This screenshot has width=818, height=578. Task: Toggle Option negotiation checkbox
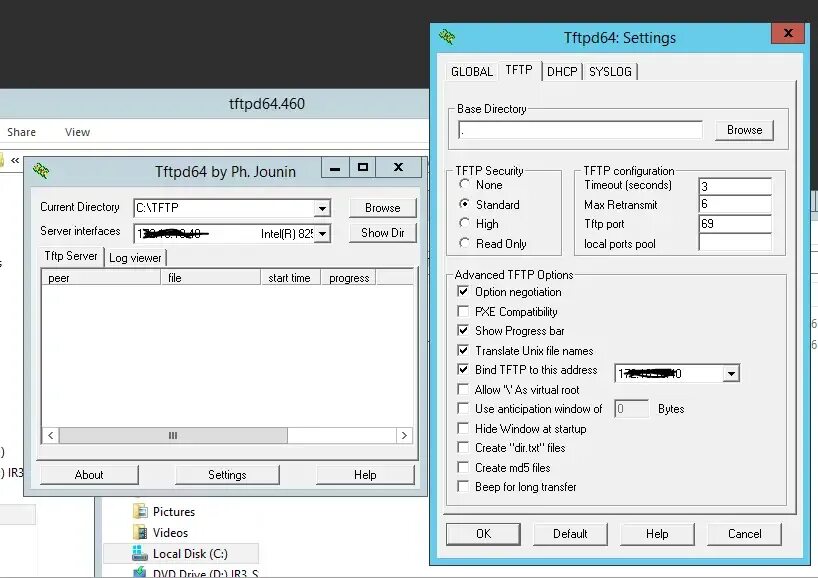point(463,291)
